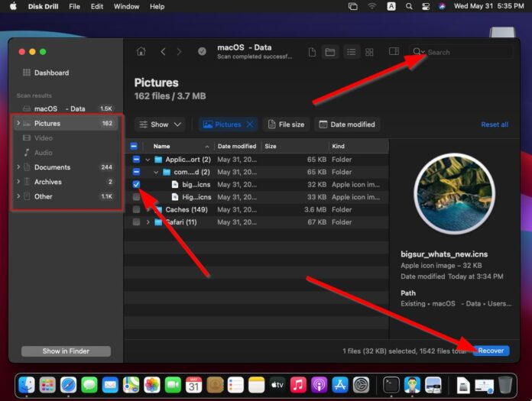The width and height of the screenshot is (532, 401).
Task: Check the Caches (149) folder checkbox
Action: pyautogui.click(x=136, y=209)
